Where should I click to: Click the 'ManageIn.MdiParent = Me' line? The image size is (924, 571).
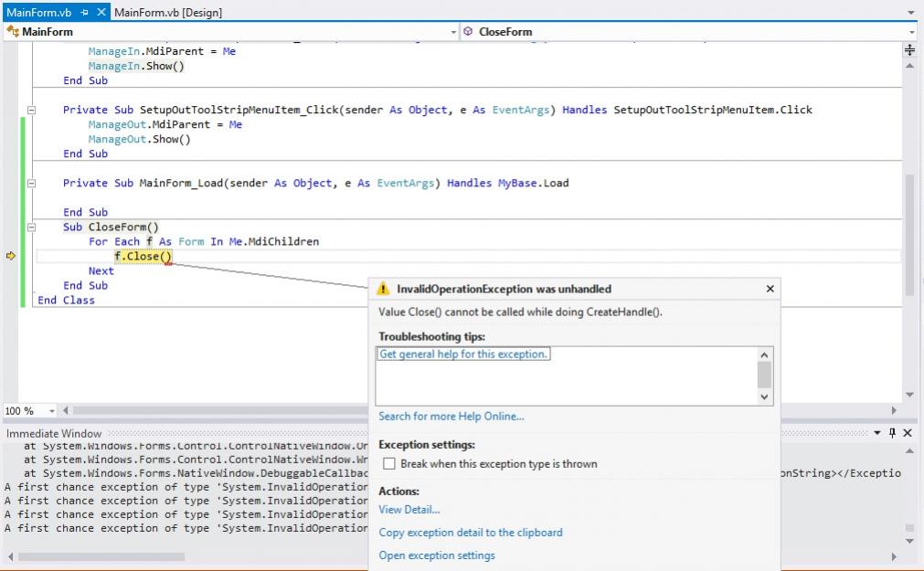pos(162,51)
